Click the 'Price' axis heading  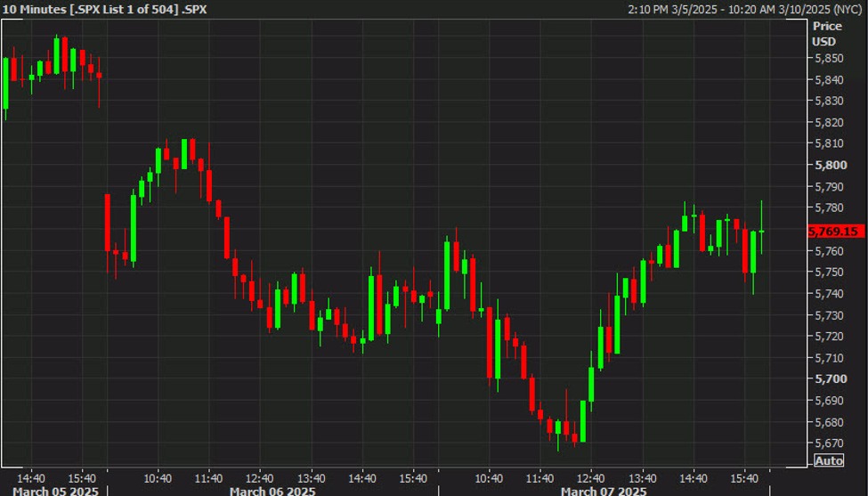click(827, 26)
